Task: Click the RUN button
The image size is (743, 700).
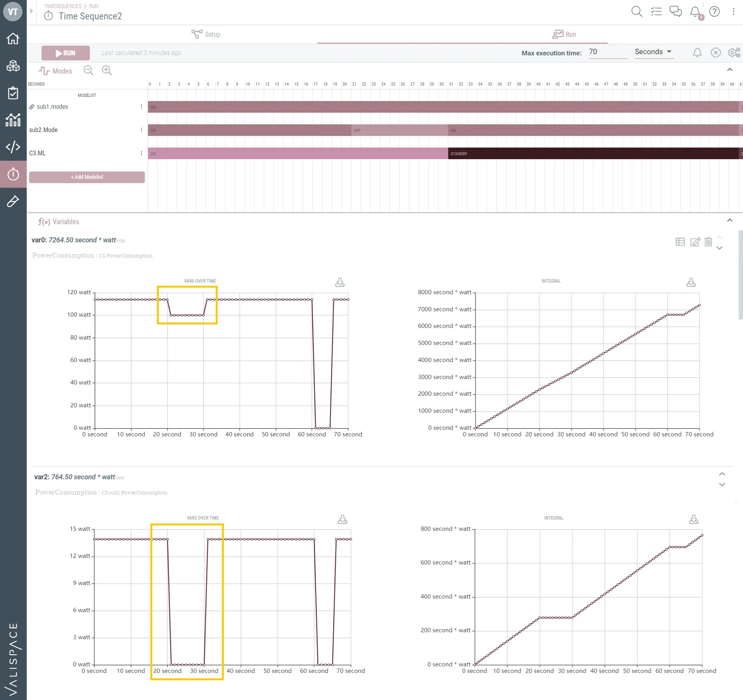Action: point(65,53)
